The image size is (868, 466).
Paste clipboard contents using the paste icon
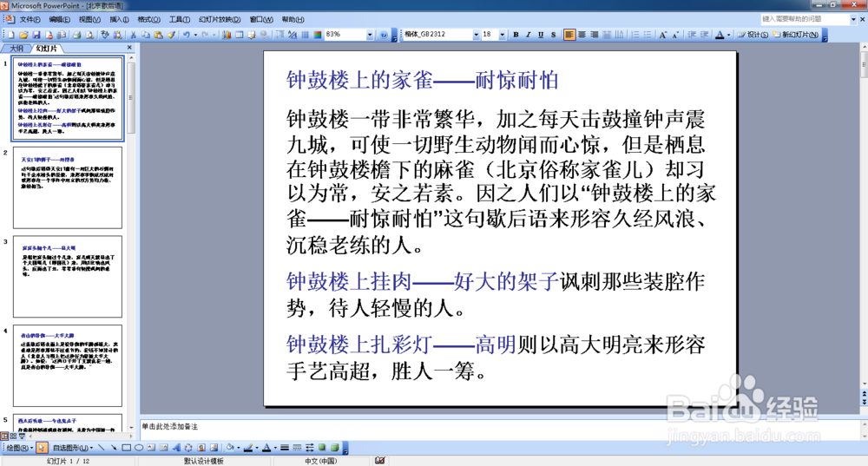tap(158, 35)
